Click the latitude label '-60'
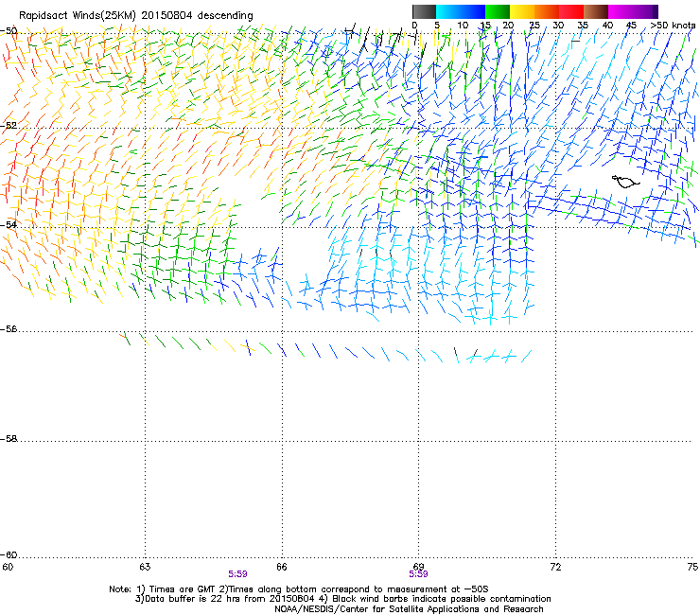The width and height of the screenshot is (700, 615). (x=9, y=554)
